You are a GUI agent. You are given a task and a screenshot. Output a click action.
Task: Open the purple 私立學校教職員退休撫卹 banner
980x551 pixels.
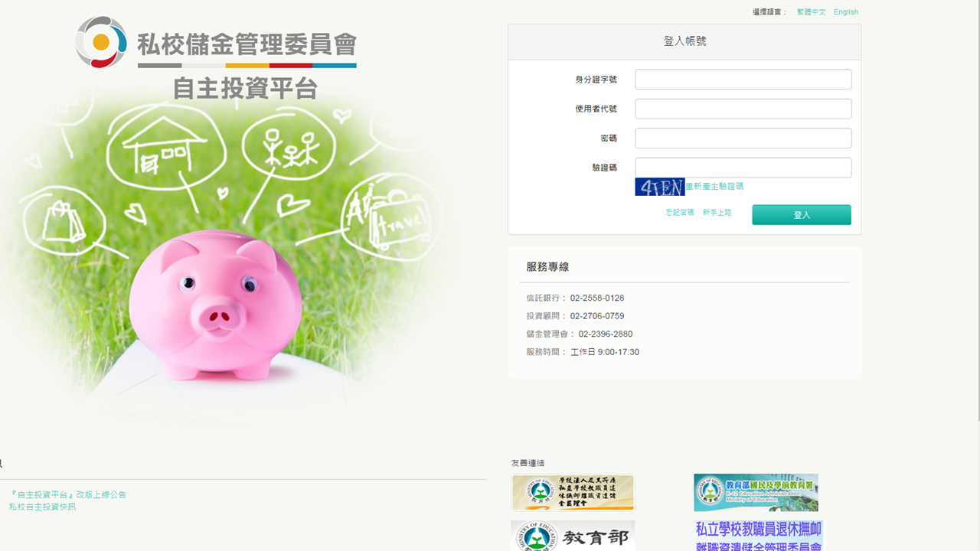point(759,536)
